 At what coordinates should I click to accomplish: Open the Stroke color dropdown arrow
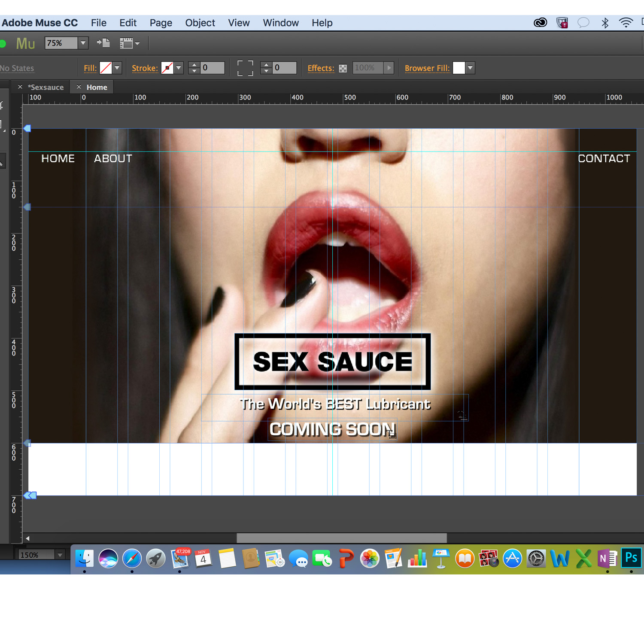[x=179, y=68]
